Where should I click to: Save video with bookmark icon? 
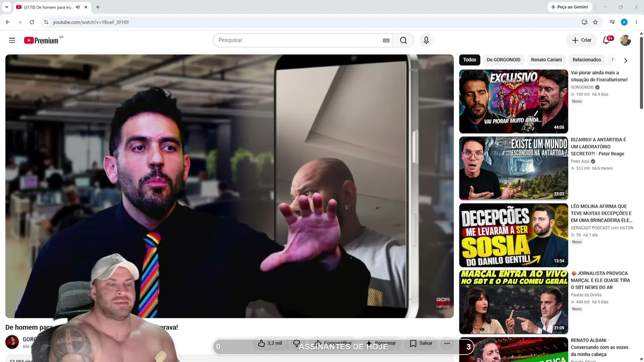[x=421, y=343]
